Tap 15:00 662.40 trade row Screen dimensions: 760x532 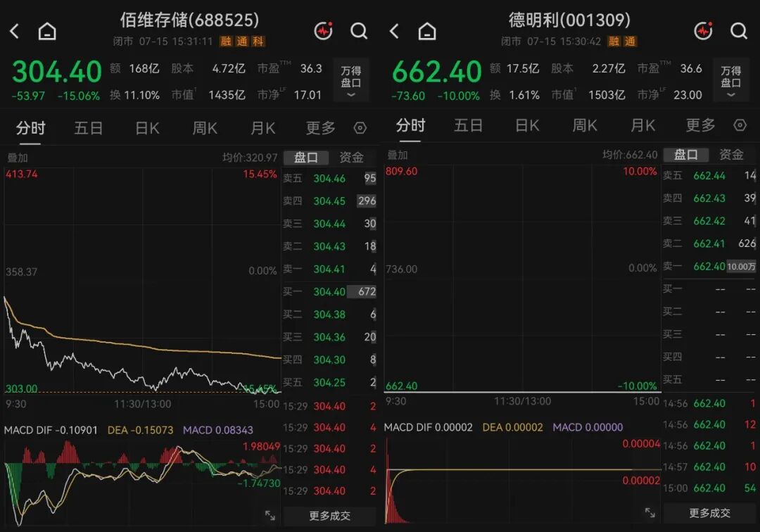(x=709, y=488)
